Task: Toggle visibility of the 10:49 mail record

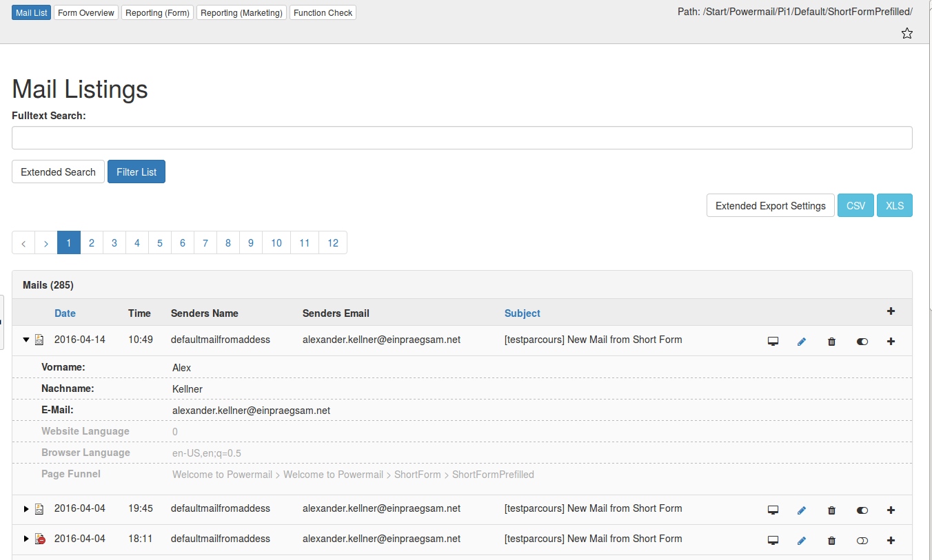Action: point(862,340)
